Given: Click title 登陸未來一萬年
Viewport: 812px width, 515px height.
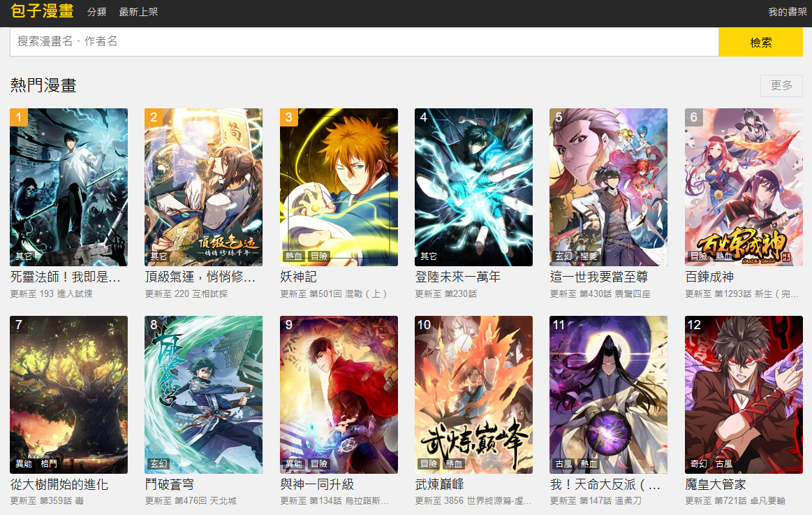Looking at the screenshot, I should point(458,277).
